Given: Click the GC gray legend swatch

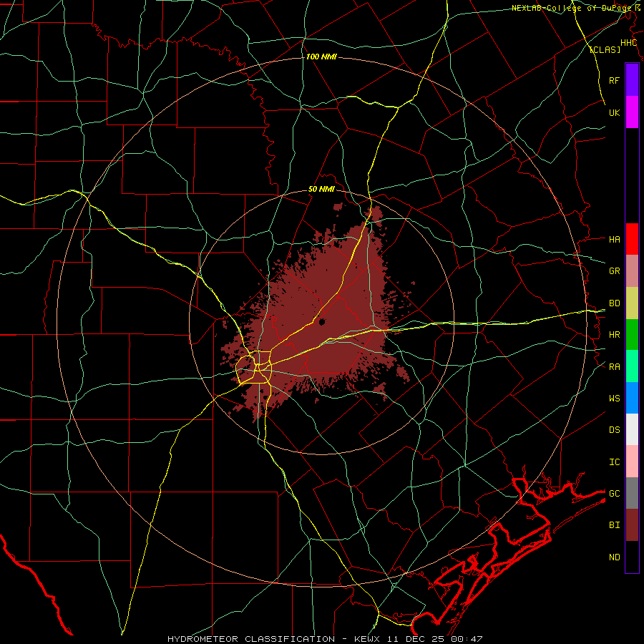Looking at the screenshot, I should tap(632, 493).
